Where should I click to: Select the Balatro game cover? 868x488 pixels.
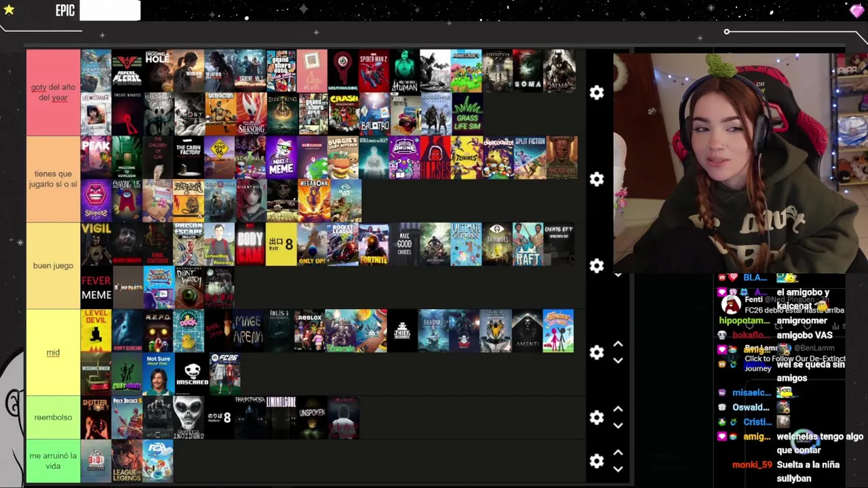tap(374, 114)
